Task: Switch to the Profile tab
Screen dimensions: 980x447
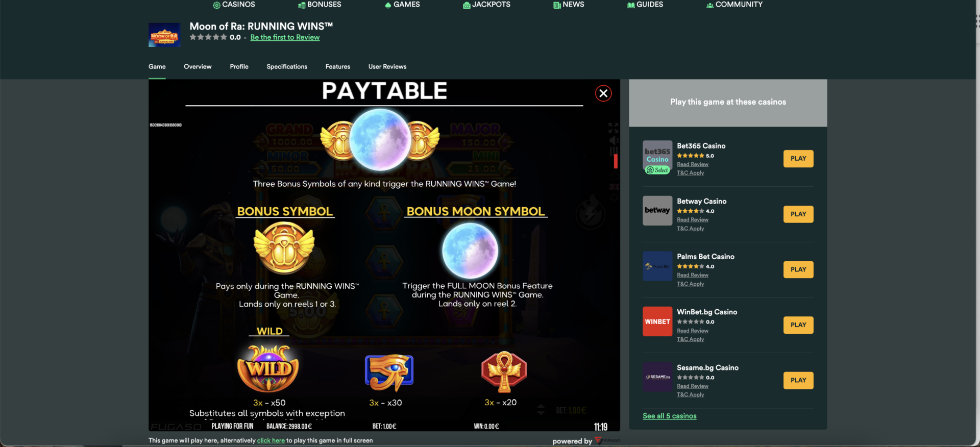Action: point(239,67)
